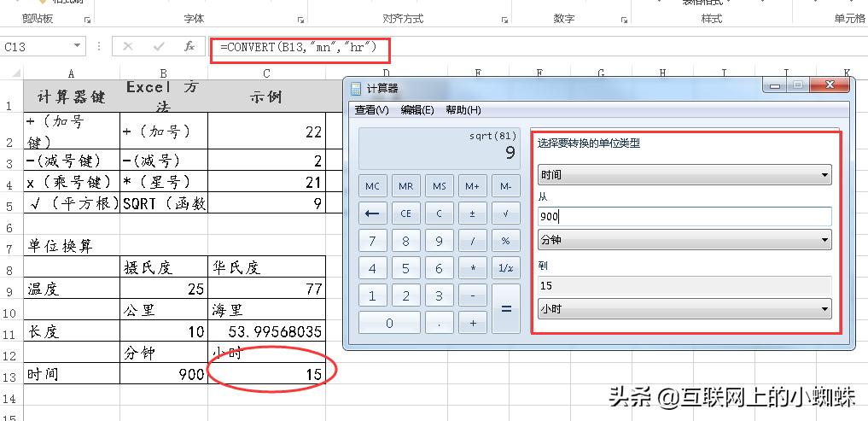Select cell C2 showing 22
Viewport: 868px width, 421px height.
pos(267,131)
